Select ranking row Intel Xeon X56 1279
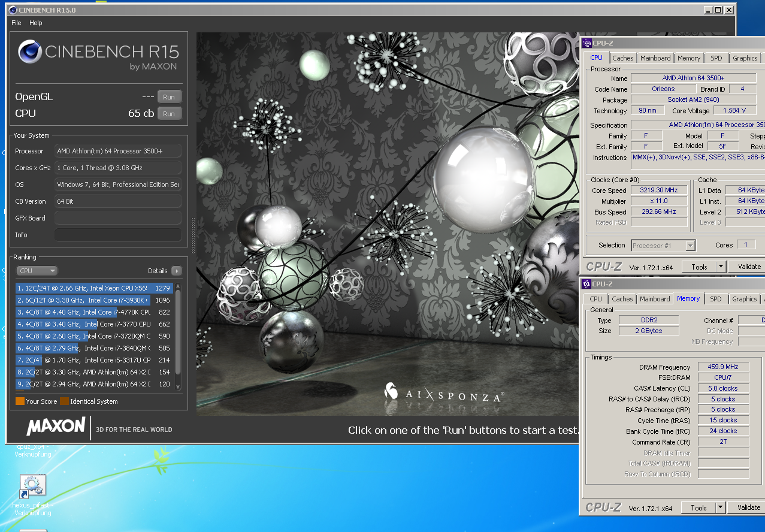765x532 pixels. pos(95,288)
